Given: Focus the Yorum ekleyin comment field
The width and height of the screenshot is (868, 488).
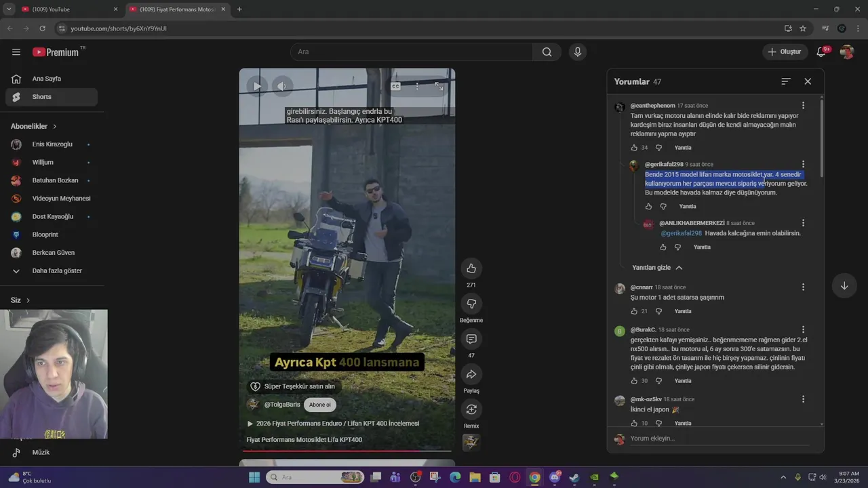Looking at the screenshot, I should point(719,439).
